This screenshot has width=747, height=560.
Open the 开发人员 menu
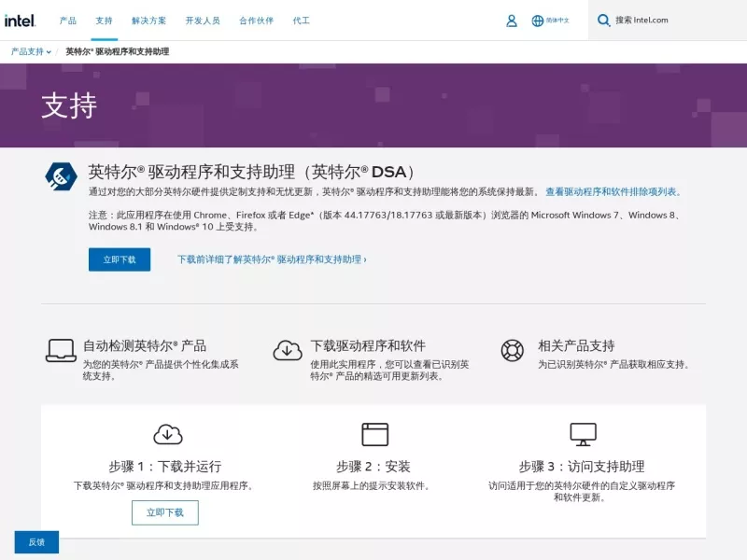point(203,21)
